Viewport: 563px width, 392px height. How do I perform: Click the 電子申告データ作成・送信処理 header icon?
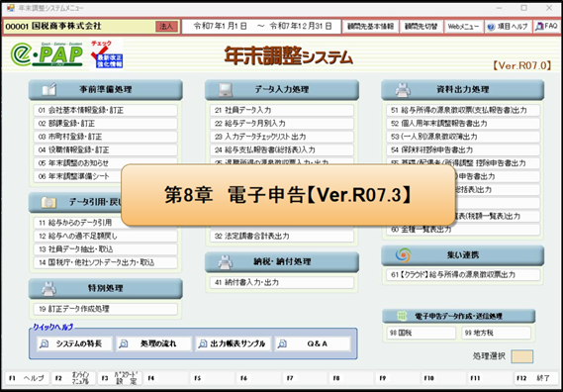[x=402, y=316]
